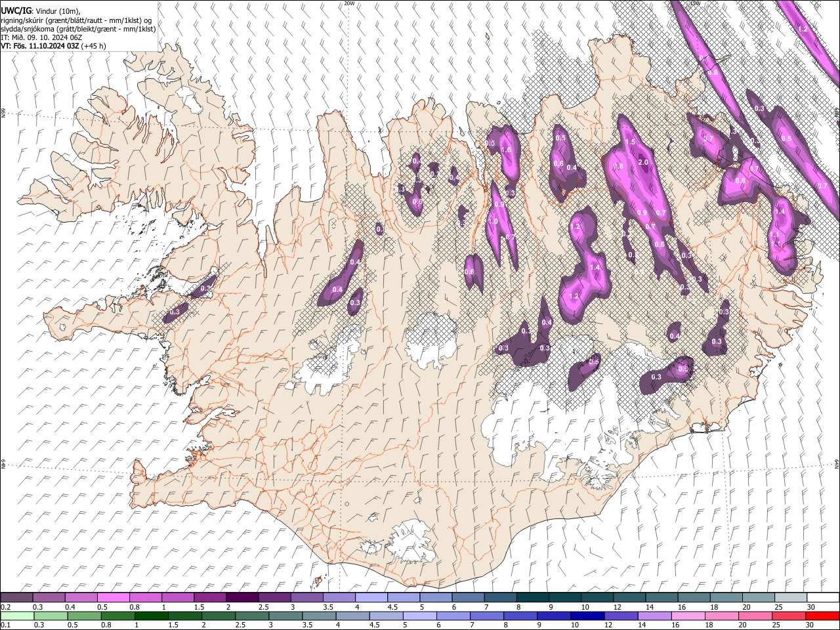Click the 'rigning/skúrir' legend description line

(76, 20)
